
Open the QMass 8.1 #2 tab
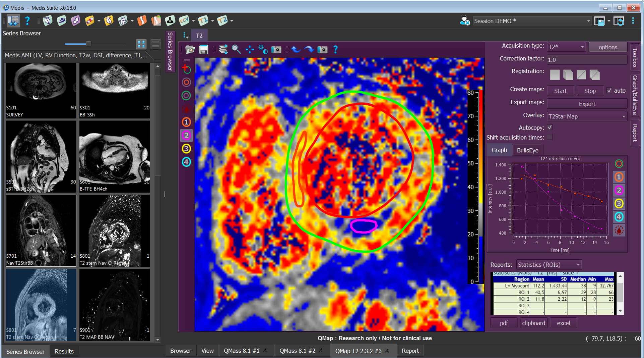point(298,351)
